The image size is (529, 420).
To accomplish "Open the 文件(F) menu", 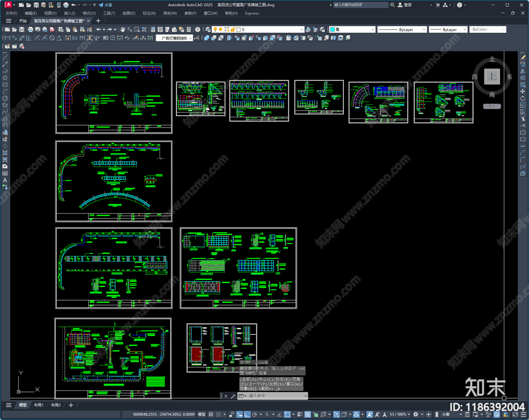I will (11, 13).
